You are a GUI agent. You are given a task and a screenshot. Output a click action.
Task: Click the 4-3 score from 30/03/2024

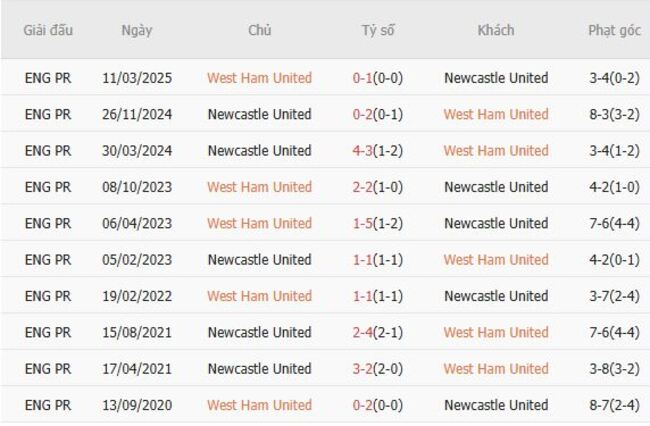363,151
